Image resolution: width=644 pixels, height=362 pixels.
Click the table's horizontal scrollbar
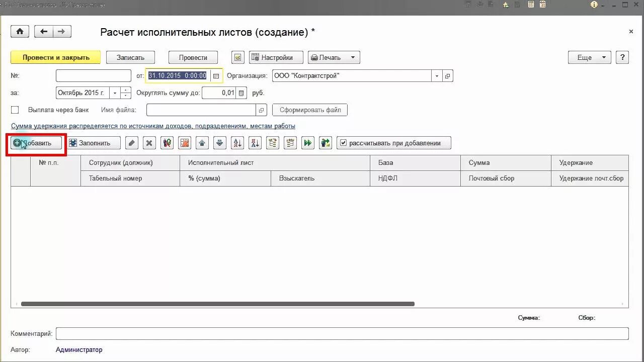tap(217, 304)
